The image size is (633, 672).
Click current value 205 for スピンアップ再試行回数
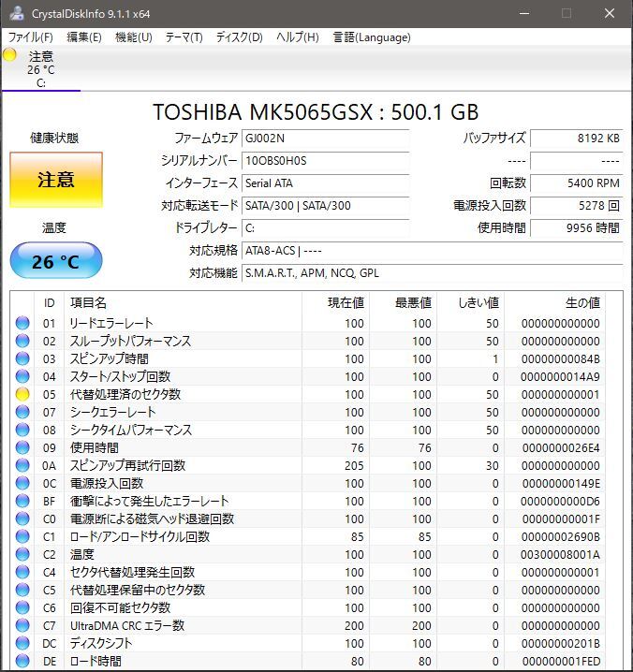coord(354,465)
